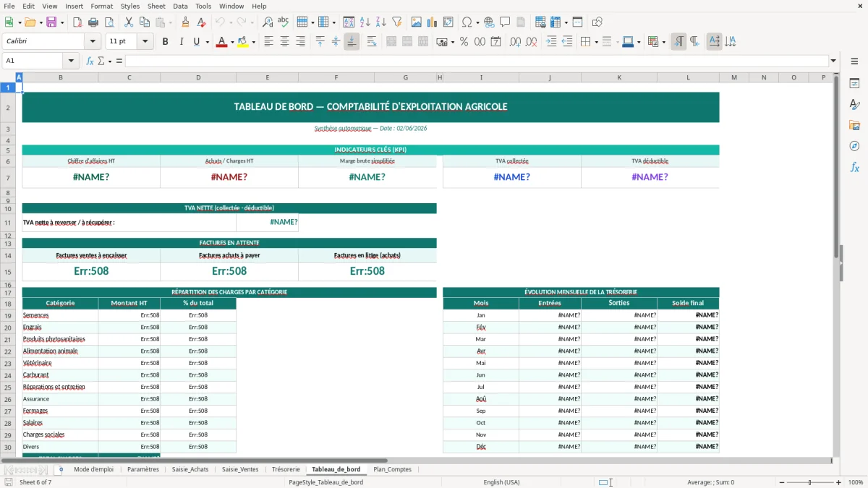Click the Sort Descending icon
868x488 pixels.
coord(381,22)
